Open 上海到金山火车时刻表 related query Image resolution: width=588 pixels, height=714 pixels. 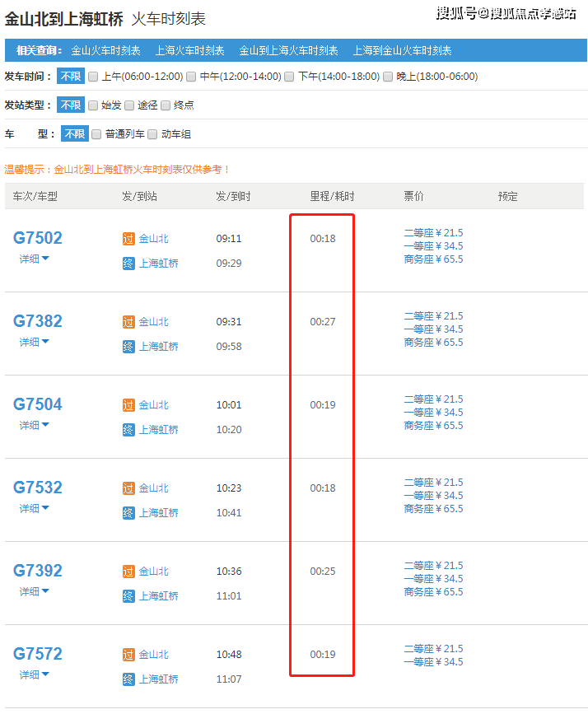(402, 50)
